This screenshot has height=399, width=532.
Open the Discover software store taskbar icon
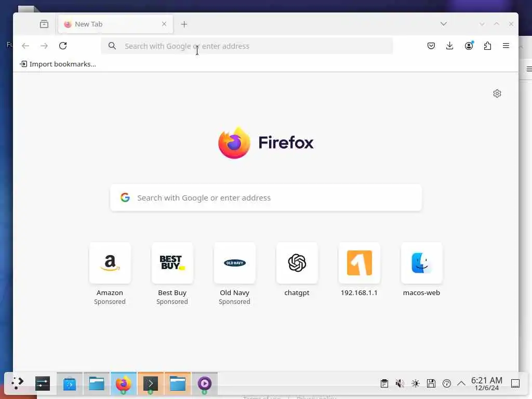(70, 383)
